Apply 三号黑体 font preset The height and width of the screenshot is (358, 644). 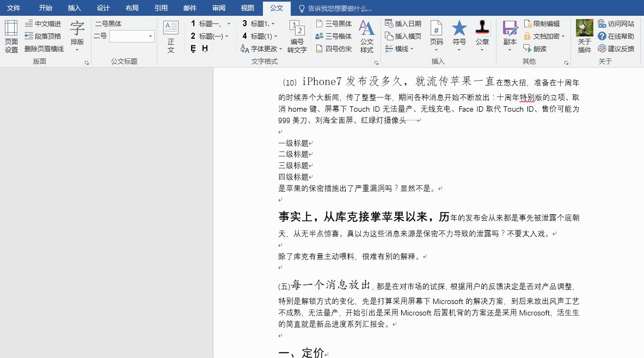click(334, 24)
